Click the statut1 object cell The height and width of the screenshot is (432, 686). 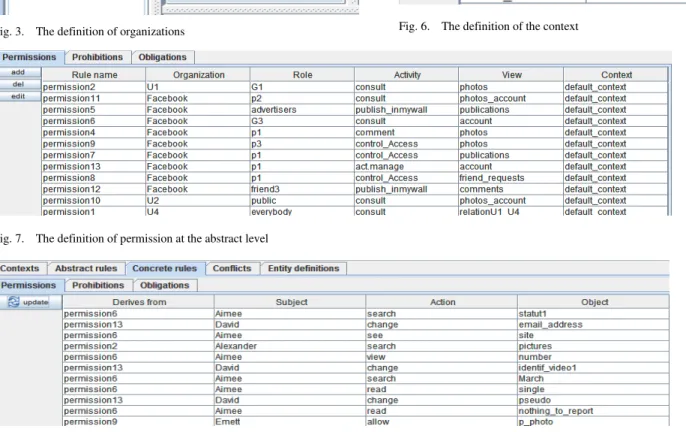tap(594, 314)
